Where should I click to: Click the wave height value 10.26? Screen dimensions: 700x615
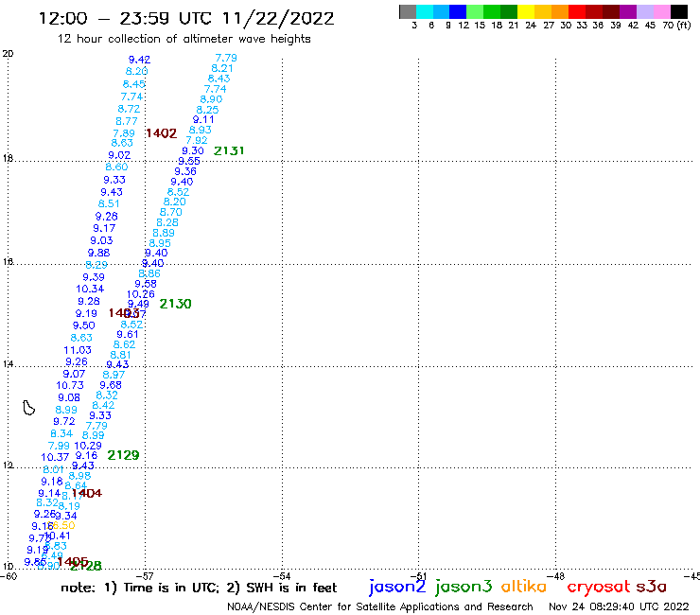(x=141, y=294)
